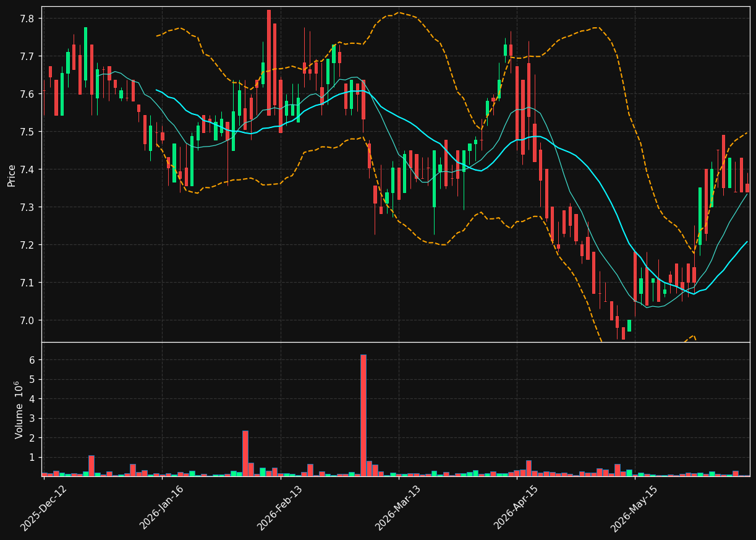Screen dimensions: 756x540
Task: Click the tallest volume bar above 6 million
Action: (363, 415)
